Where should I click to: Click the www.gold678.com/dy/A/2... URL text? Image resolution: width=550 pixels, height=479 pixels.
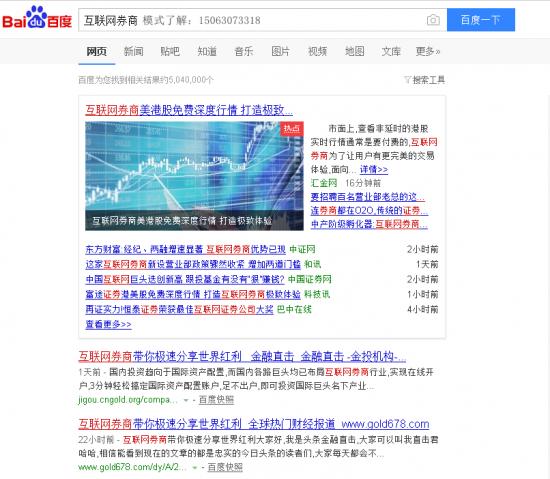pos(133,467)
